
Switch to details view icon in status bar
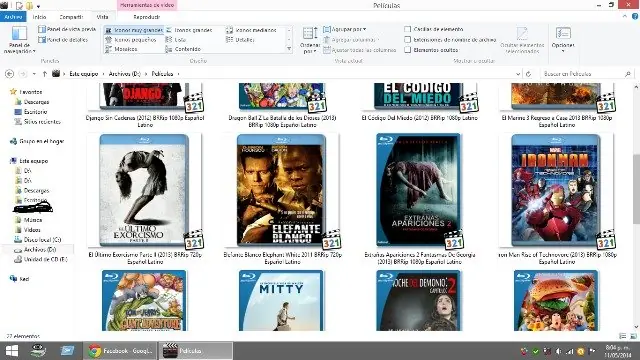(622, 336)
